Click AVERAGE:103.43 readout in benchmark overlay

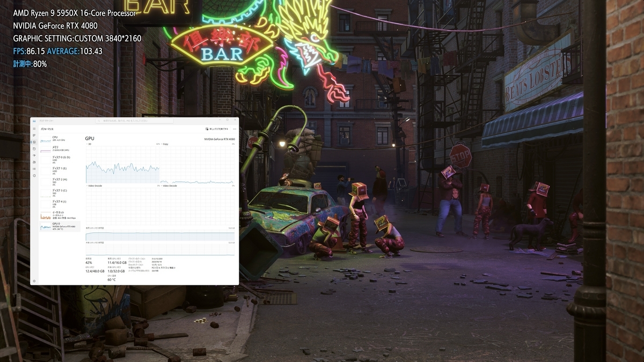coord(75,51)
